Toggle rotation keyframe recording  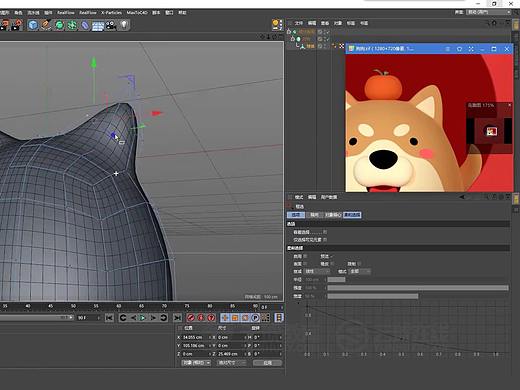[x=245, y=318]
